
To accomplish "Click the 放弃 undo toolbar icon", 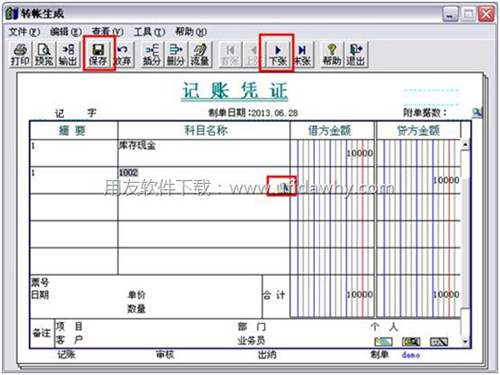I will click(x=123, y=54).
